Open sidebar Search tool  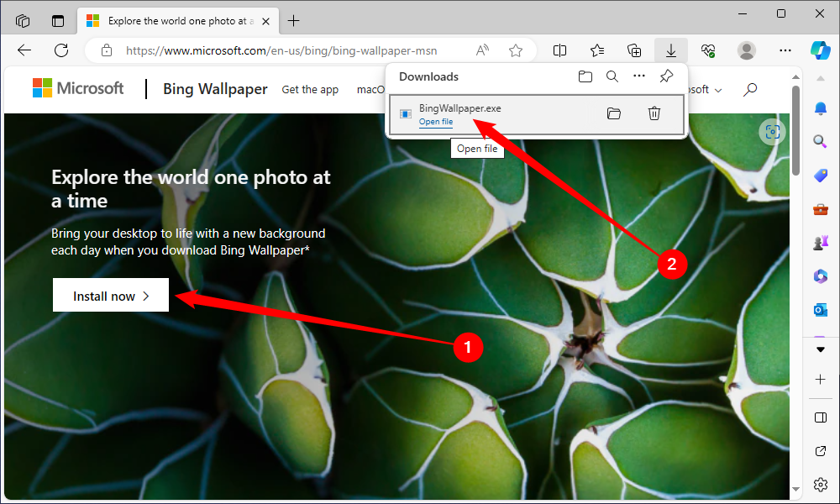point(820,141)
